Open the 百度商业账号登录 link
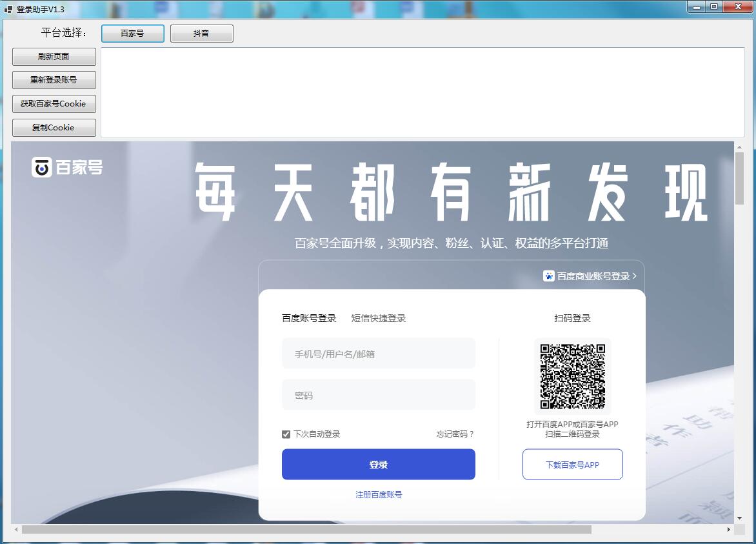This screenshot has width=756, height=544. [x=590, y=276]
